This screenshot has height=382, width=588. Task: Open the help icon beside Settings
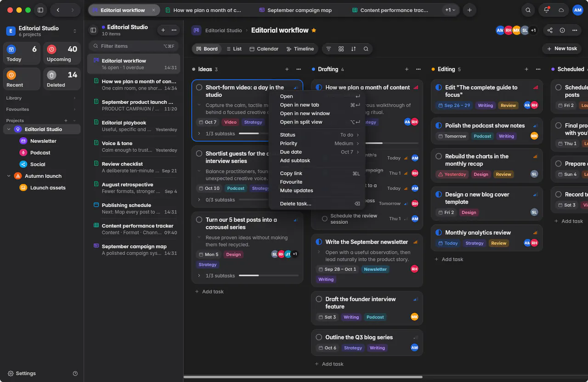click(x=75, y=374)
